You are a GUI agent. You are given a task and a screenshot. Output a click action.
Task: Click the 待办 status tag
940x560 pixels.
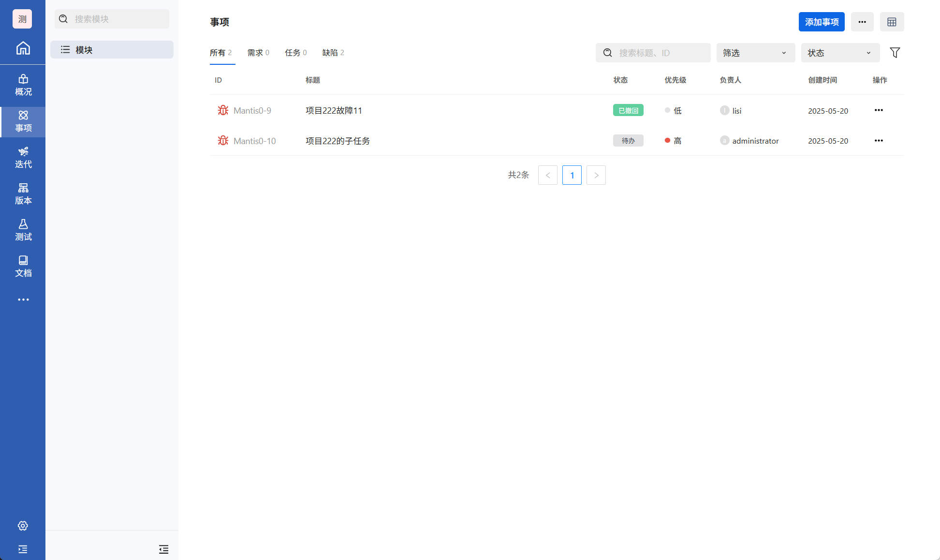pyautogui.click(x=628, y=141)
